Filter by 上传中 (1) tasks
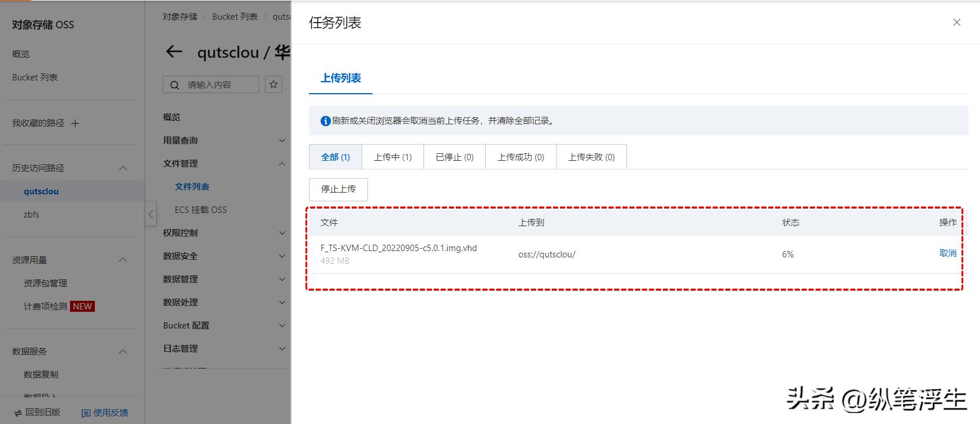Image resolution: width=980 pixels, height=424 pixels. coord(393,157)
